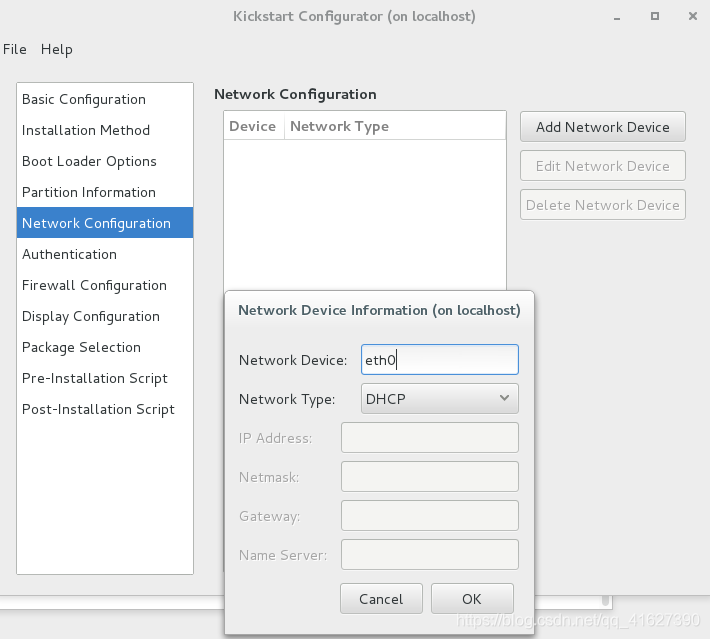The image size is (710, 639).
Task: Expand the Network Type DHCP dropdown
Action: [x=440, y=399]
